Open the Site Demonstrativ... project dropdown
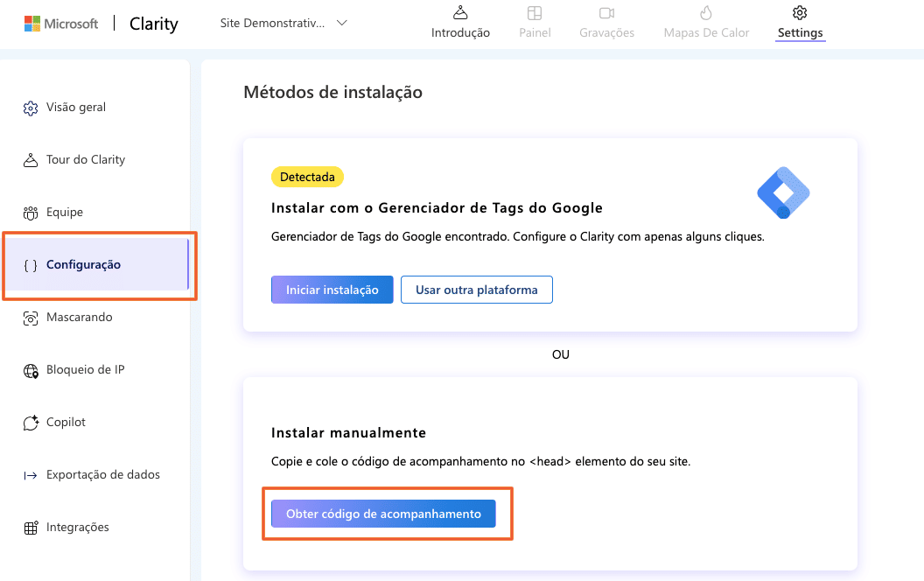Image resolution: width=924 pixels, height=581 pixels. coord(283,23)
